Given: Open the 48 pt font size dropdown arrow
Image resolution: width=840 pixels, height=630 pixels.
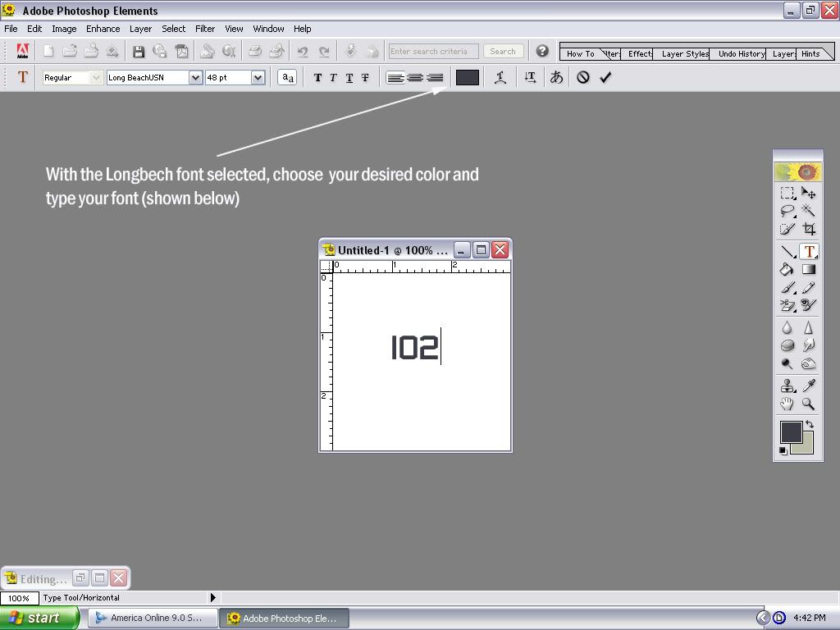Looking at the screenshot, I should 258,78.
